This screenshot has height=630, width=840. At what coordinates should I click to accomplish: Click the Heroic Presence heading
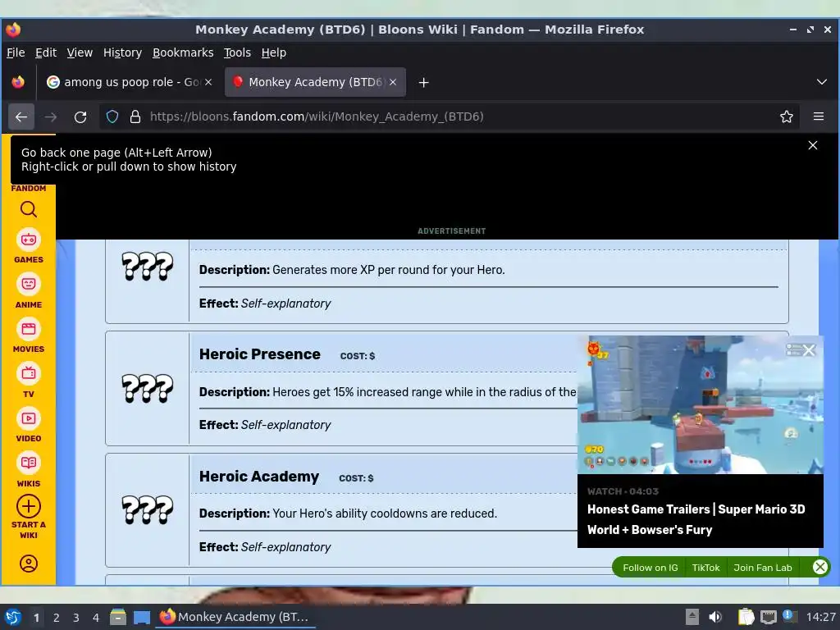tap(259, 354)
